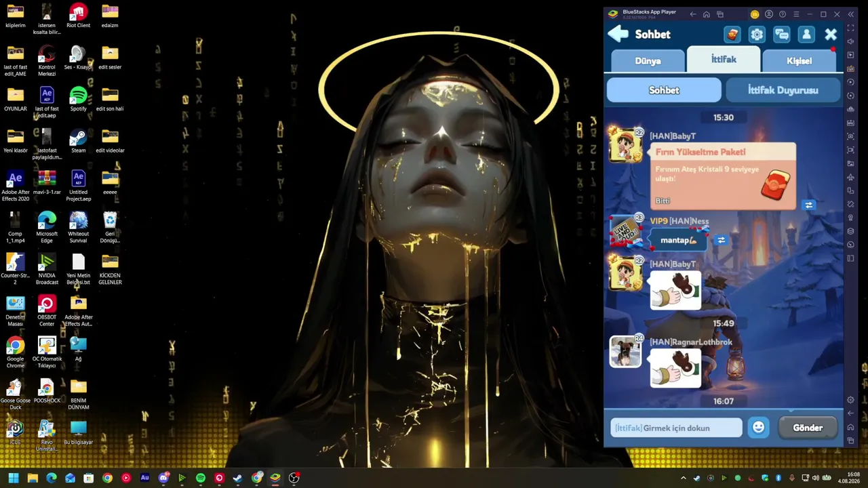Send the message with Gönder

[808, 428]
